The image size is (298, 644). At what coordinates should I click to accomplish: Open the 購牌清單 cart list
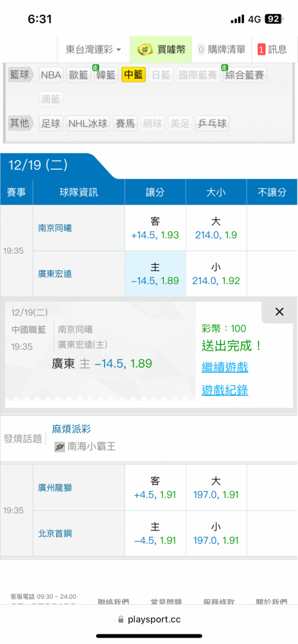[x=222, y=50]
